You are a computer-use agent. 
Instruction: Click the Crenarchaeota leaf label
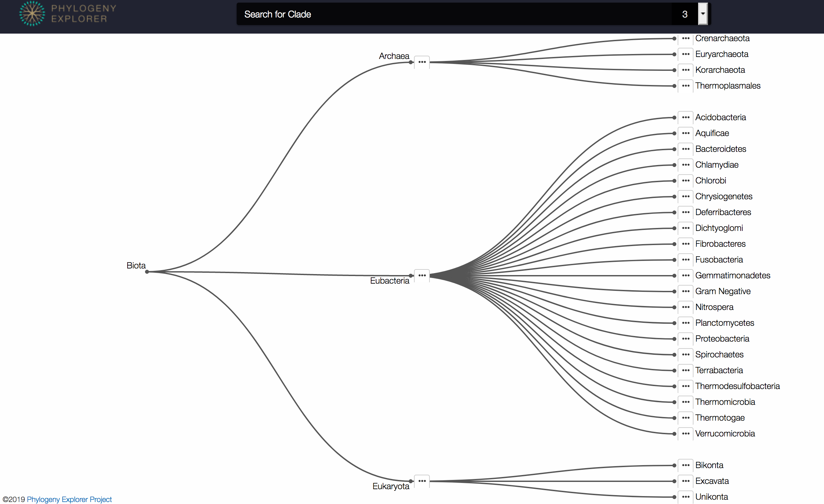click(722, 39)
